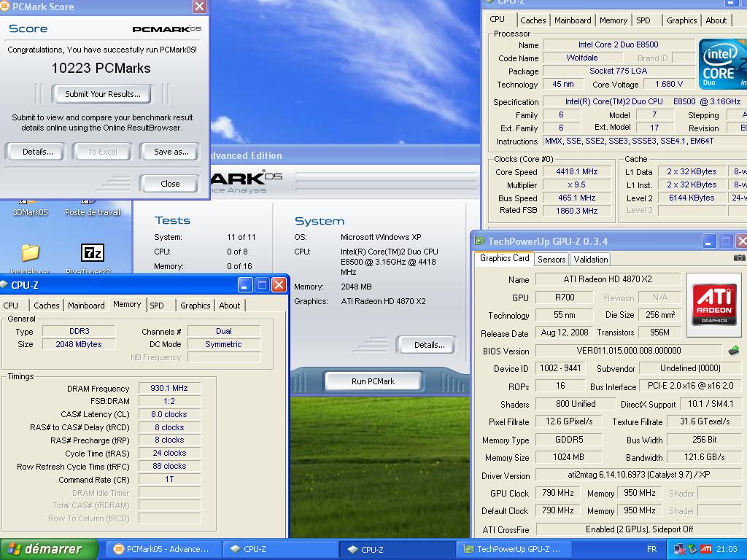Image resolution: width=747 pixels, height=560 pixels.
Task: Click the CAS# Latency 8.0 clocks value
Action: pos(169,414)
